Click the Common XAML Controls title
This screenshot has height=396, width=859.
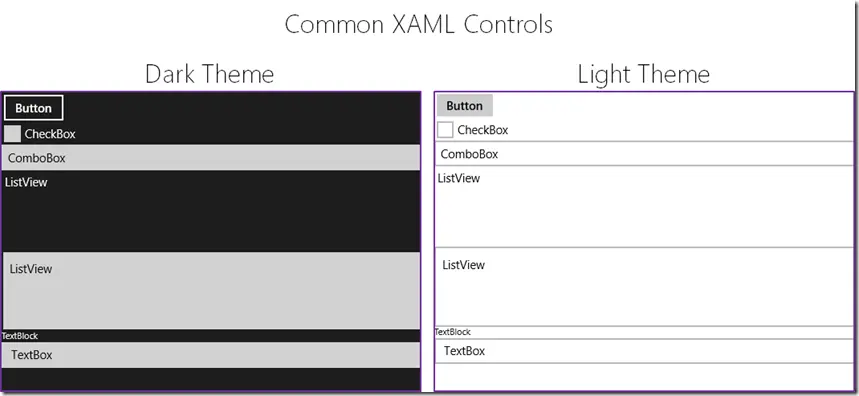pyautogui.click(x=419, y=25)
